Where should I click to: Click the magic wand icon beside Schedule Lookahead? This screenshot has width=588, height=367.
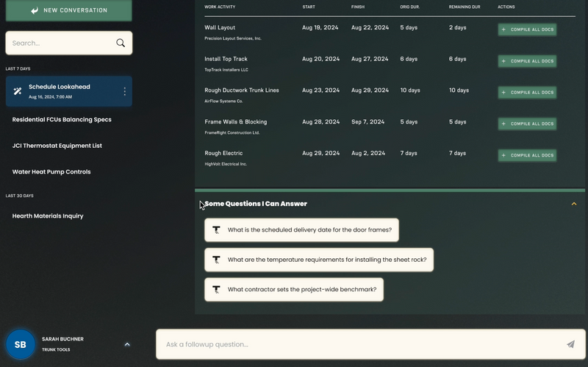click(18, 91)
